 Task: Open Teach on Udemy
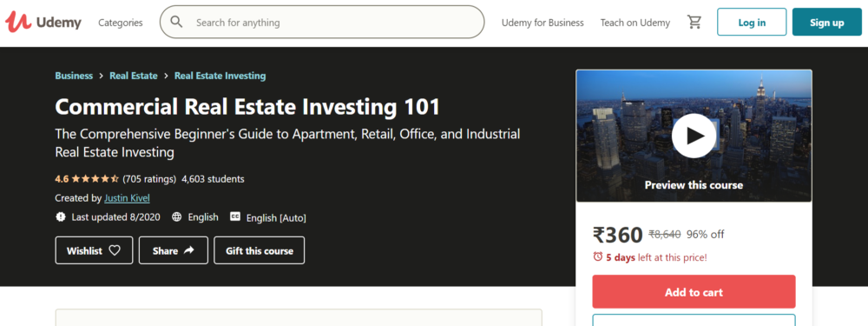[x=635, y=23]
